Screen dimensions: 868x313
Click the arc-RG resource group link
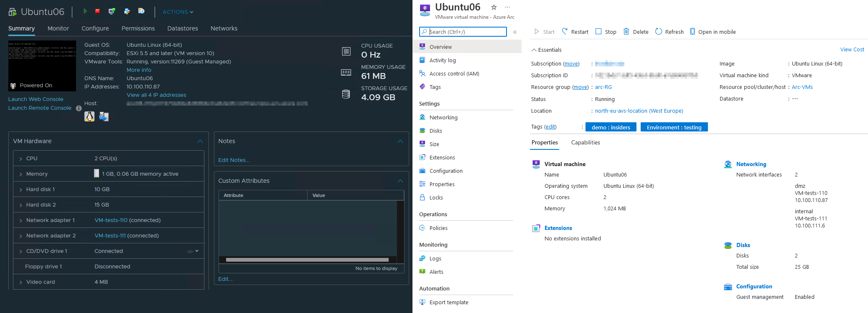(x=603, y=87)
